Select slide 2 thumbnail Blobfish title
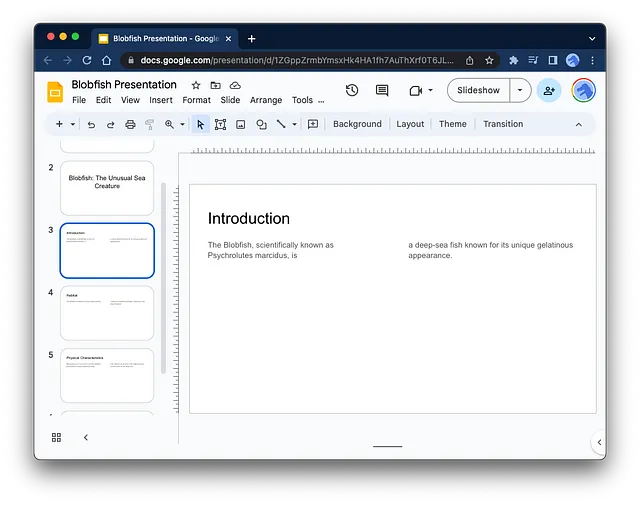The image size is (640, 505). coord(107,188)
